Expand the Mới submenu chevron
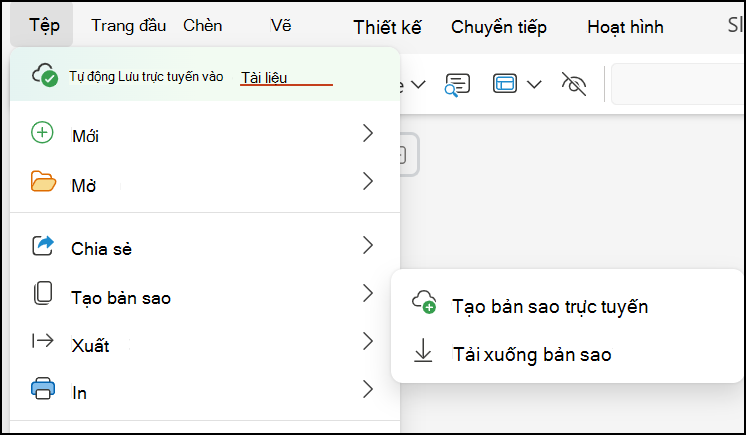 368,133
